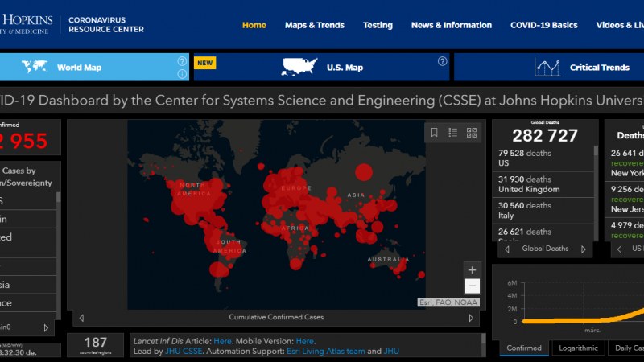Click the Cumulative Confirmed Cases caption
Viewport: 644px width, 362px height.
click(276, 317)
